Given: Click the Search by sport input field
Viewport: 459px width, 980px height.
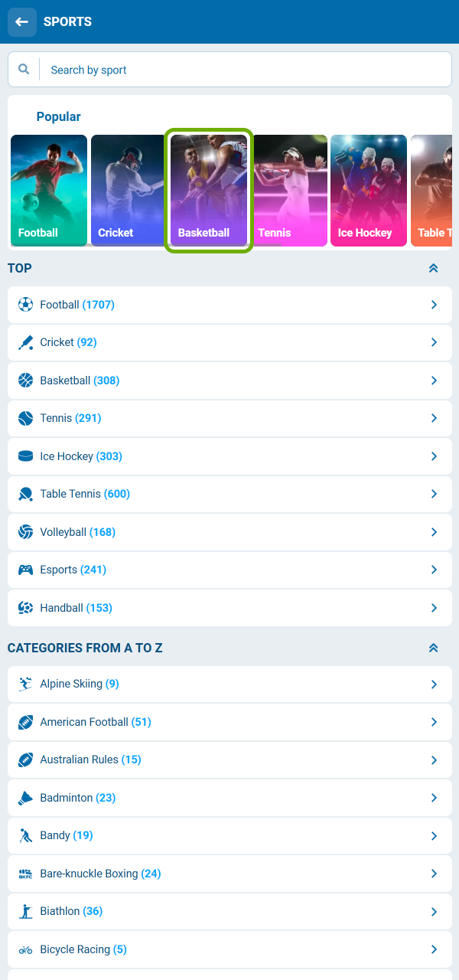Looking at the screenshot, I should pos(229,69).
